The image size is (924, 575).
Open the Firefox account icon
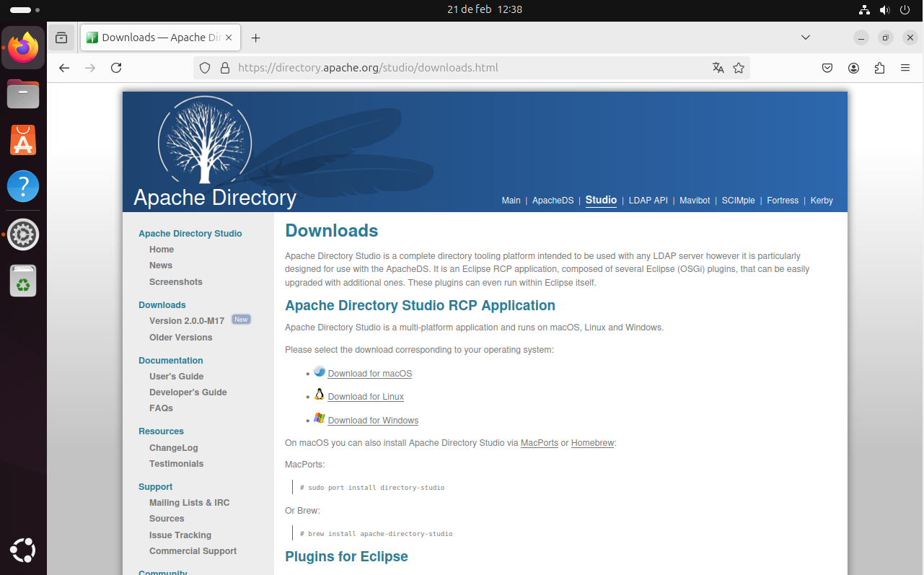point(854,68)
